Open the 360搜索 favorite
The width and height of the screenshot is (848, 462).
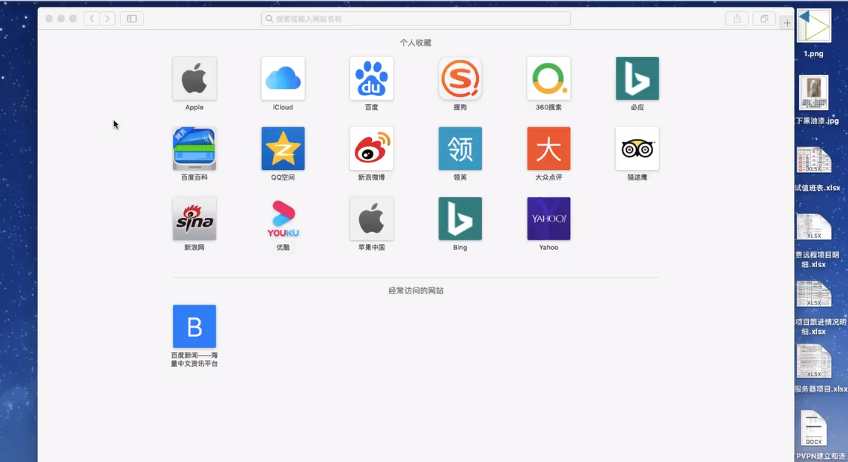[548, 78]
